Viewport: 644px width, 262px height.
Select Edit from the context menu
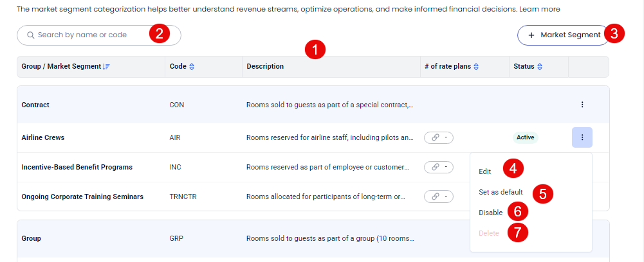click(x=485, y=171)
